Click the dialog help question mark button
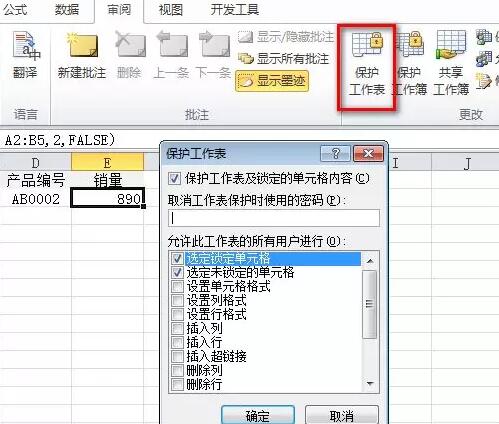Viewport: 499px width, 424px height. coord(335,153)
